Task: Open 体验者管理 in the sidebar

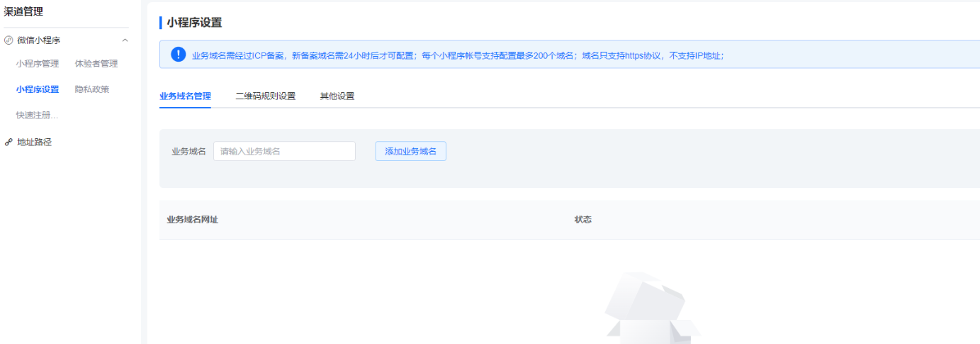Action: 96,64
